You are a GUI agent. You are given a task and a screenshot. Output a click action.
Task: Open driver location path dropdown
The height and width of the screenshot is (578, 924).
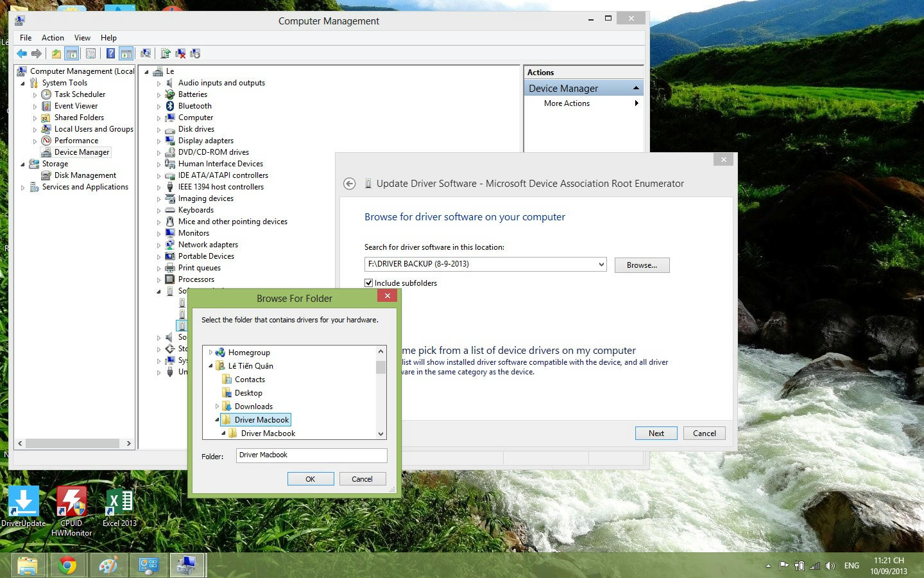(x=601, y=264)
